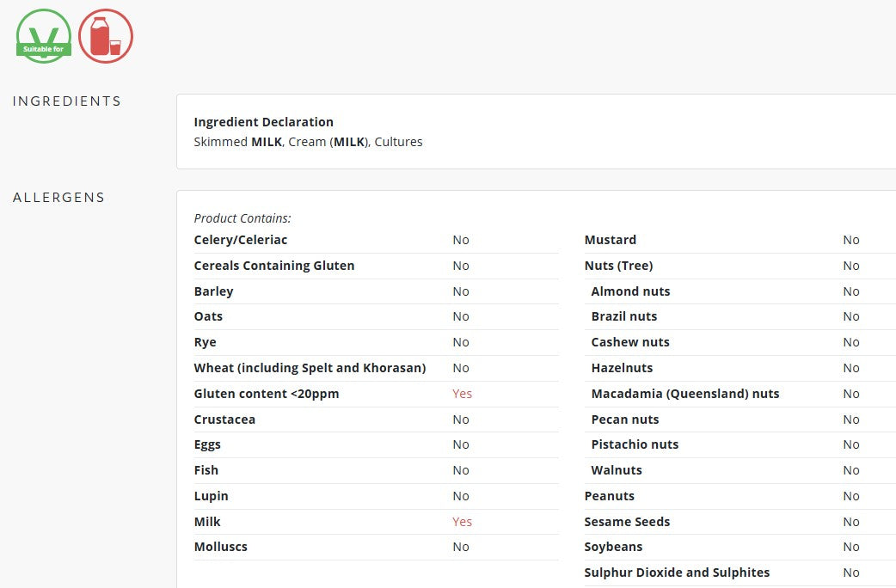Select the Ingredient Declaration heading
Screen dimensions: 896x588
[263, 122]
